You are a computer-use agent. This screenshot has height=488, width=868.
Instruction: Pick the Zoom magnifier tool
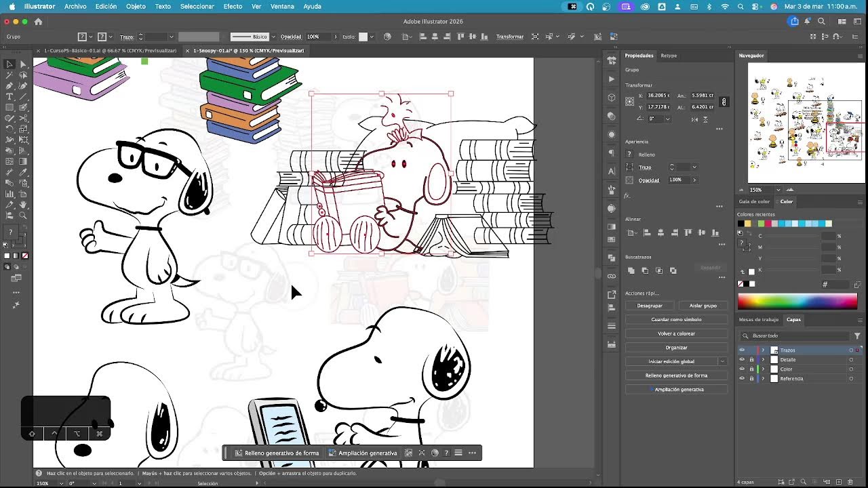[x=23, y=216]
